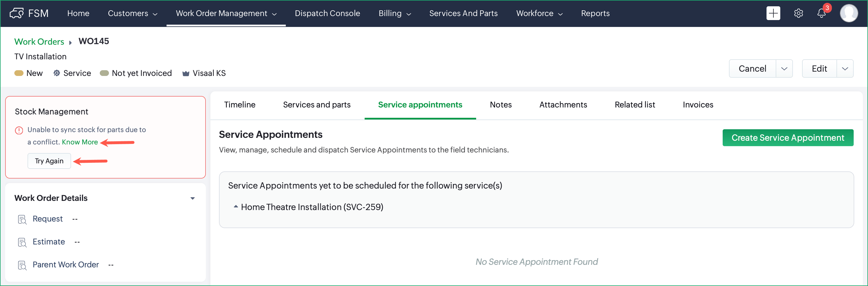Click the stock sync error warning icon
Viewport: 868px width, 286px height.
pos(19,130)
